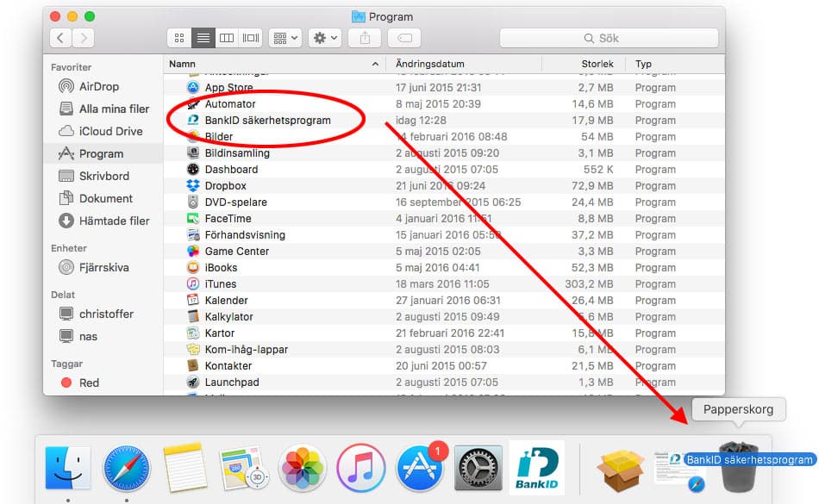The image size is (819, 504).
Task: Go forward in Finder history
Action: (x=84, y=38)
